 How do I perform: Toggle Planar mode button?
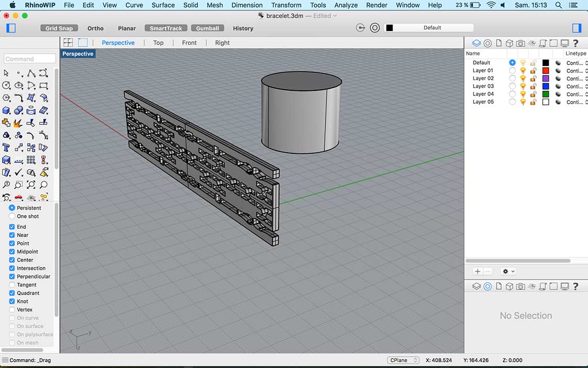127,28
